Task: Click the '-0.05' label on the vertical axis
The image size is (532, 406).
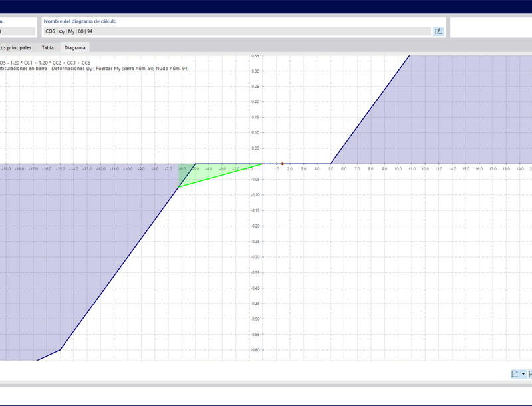Action: point(254,179)
